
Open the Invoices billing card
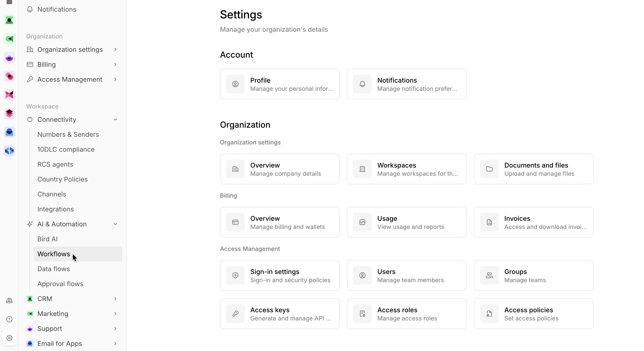pyautogui.click(x=534, y=222)
